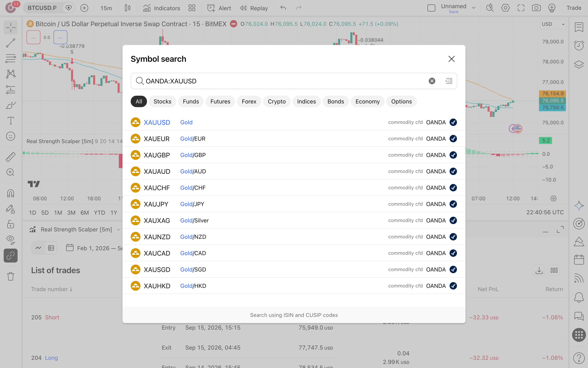Open the trades column settings icon
The image size is (588, 368).
(x=554, y=270)
